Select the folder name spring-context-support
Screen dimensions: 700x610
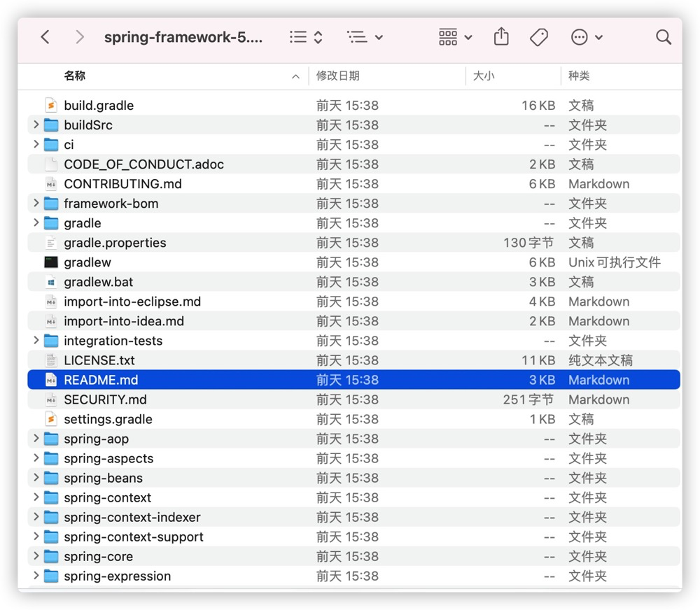pos(134,537)
